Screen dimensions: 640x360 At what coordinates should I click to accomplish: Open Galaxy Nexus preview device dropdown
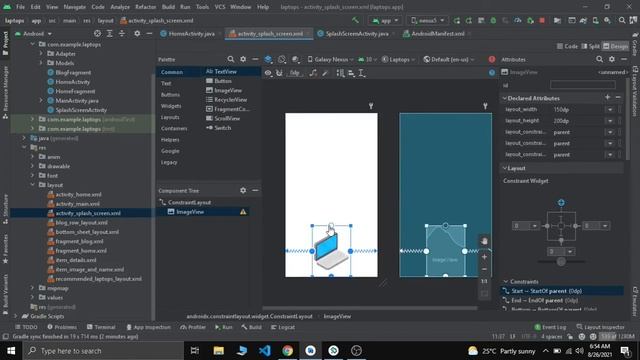click(x=331, y=59)
